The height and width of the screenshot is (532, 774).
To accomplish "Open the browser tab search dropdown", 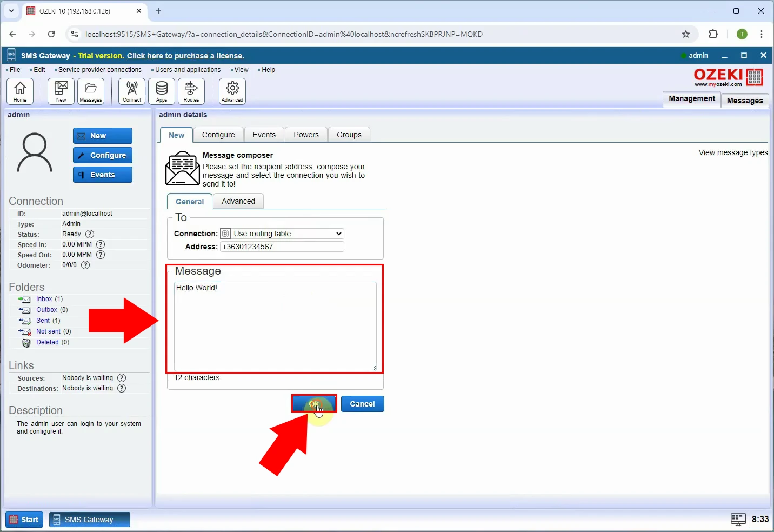I will [11, 11].
